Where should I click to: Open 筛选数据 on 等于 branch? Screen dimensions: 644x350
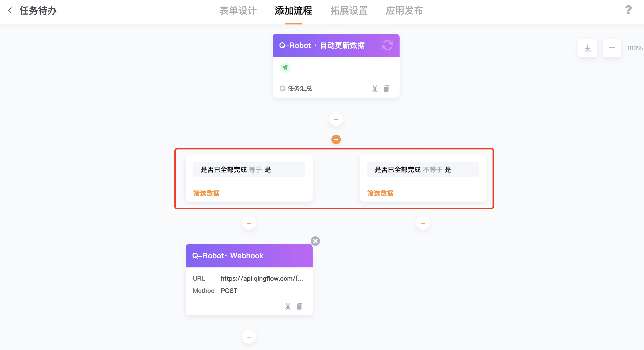[206, 193]
